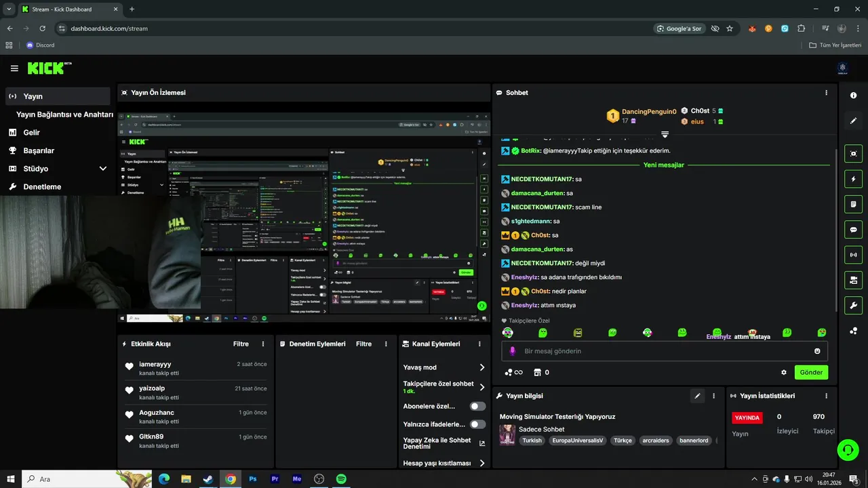Toggle the chat bubble widget icon in sidebar
The height and width of the screenshot is (488, 868).
click(x=854, y=229)
